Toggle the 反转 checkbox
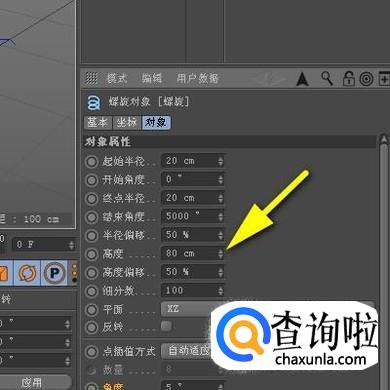Image resolution: width=390 pixels, height=390 pixels. tap(166, 326)
